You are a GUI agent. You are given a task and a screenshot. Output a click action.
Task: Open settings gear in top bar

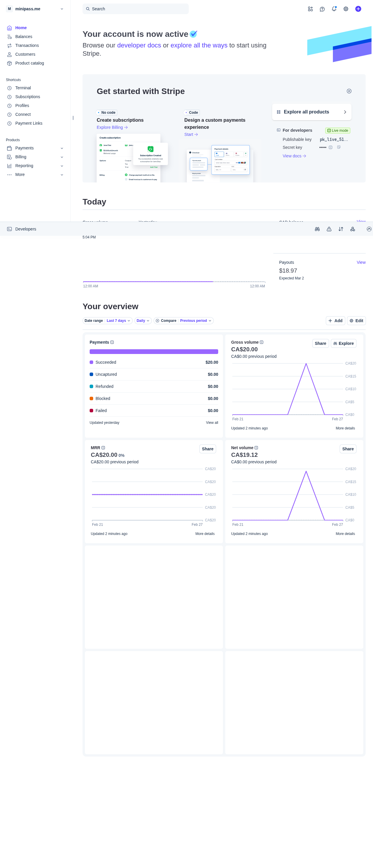(346, 9)
